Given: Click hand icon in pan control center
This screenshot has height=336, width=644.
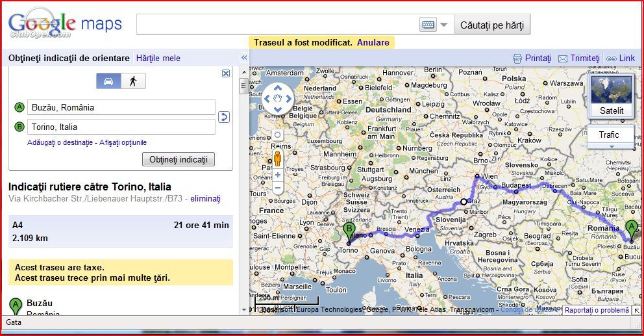Looking at the screenshot, I should 278,99.
